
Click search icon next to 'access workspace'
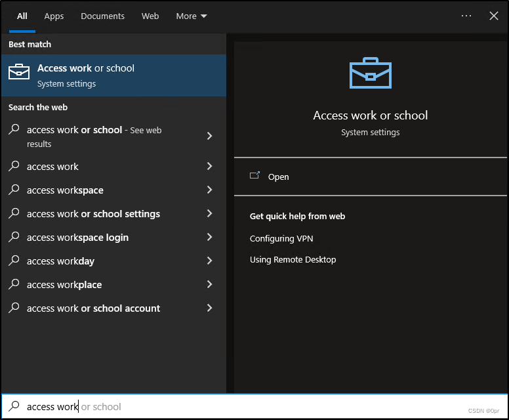pos(14,189)
